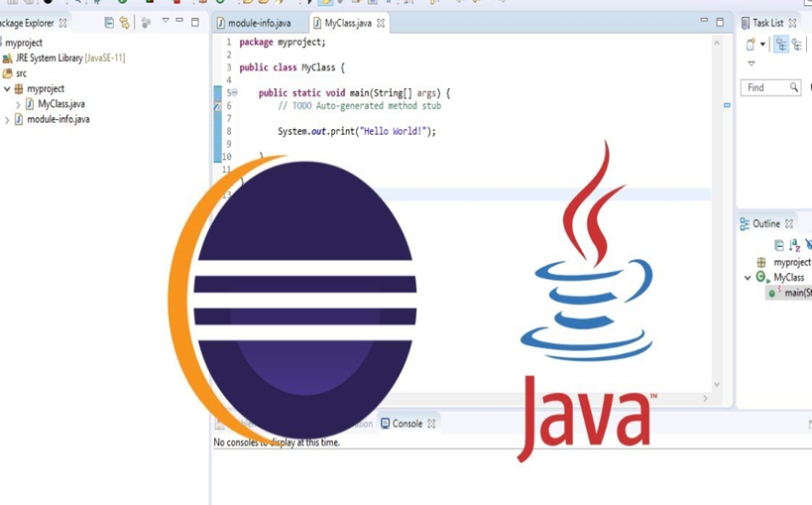Select MyClass.java file in Package Explorer
Viewport: 812px width, 505px height.
pyautogui.click(x=61, y=104)
